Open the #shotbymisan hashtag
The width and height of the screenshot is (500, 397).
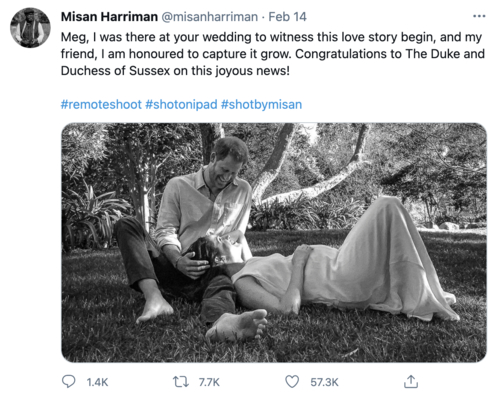tap(261, 104)
